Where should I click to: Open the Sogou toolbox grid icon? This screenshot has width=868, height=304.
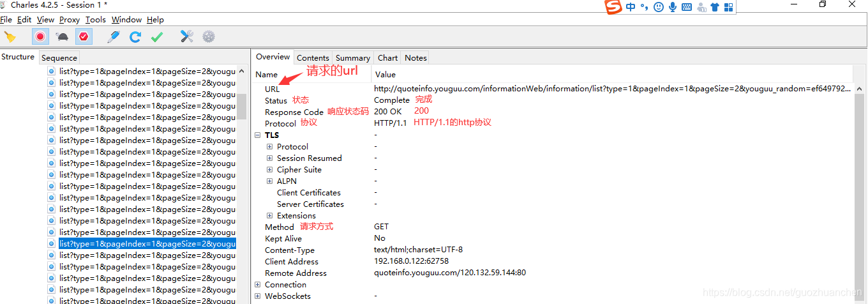coord(728,7)
